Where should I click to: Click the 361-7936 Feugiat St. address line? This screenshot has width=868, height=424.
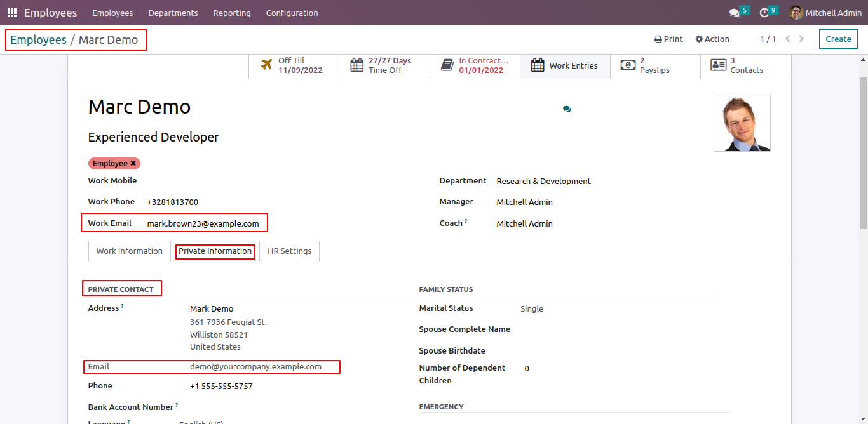tap(229, 322)
